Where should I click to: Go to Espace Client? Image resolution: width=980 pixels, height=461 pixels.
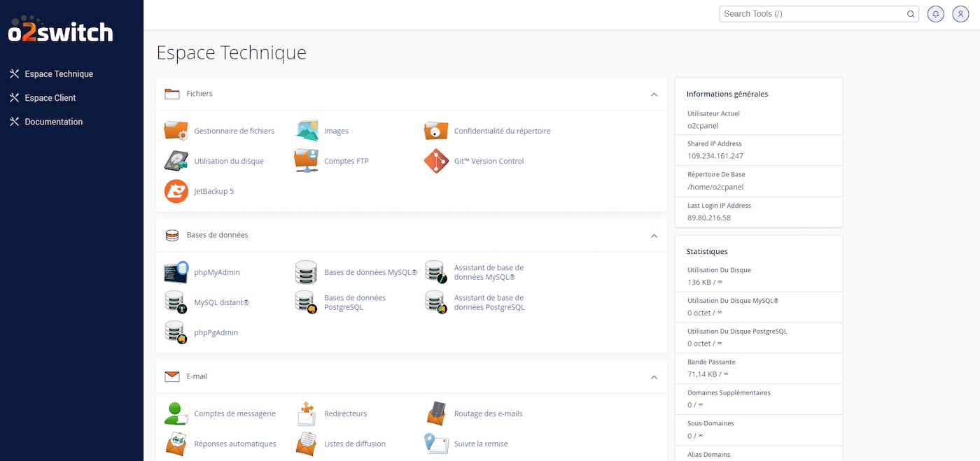[49, 97]
